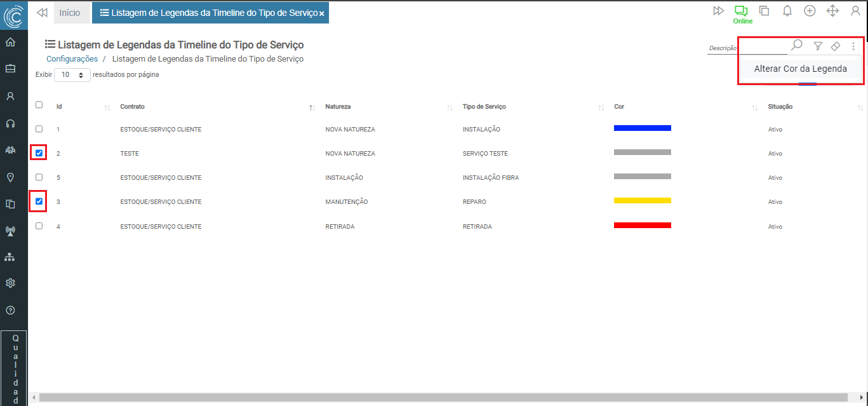The width and height of the screenshot is (868, 406).
Task: Switch to the Início tab
Action: coord(70,13)
